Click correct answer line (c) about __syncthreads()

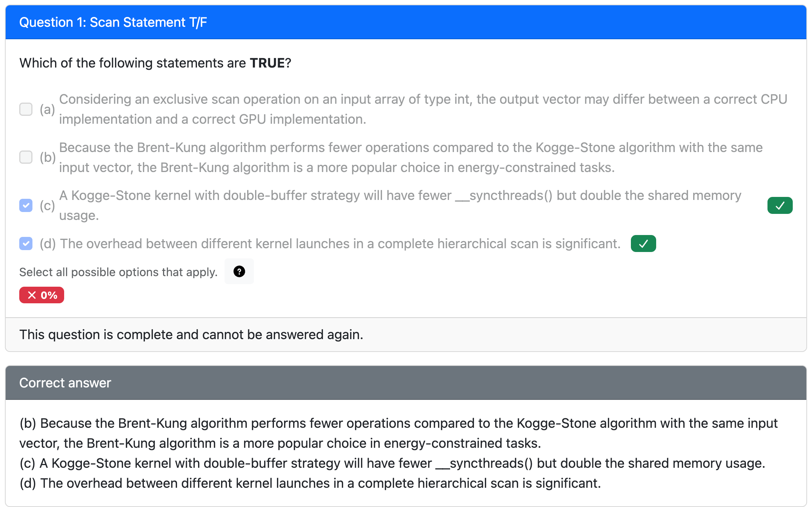392,463
